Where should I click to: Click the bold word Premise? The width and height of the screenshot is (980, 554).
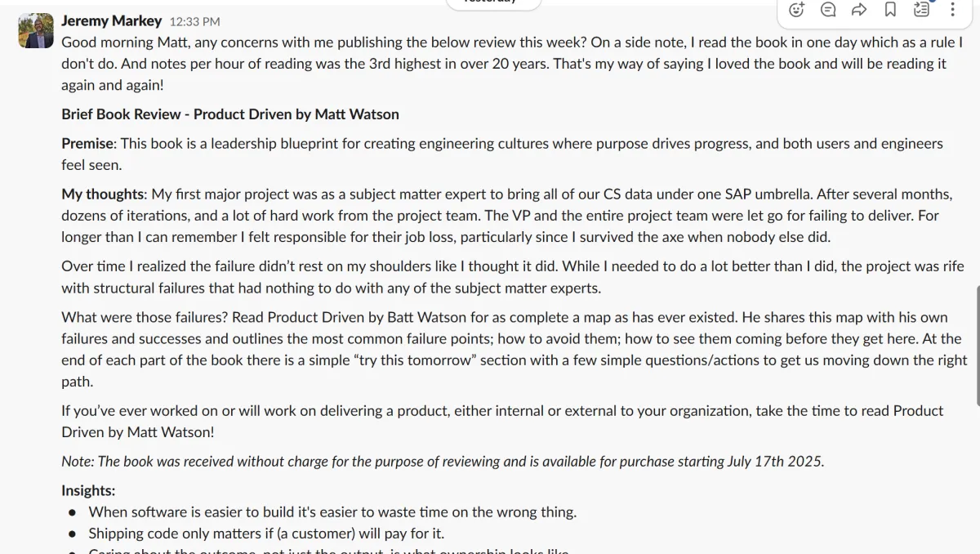click(x=87, y=144)
